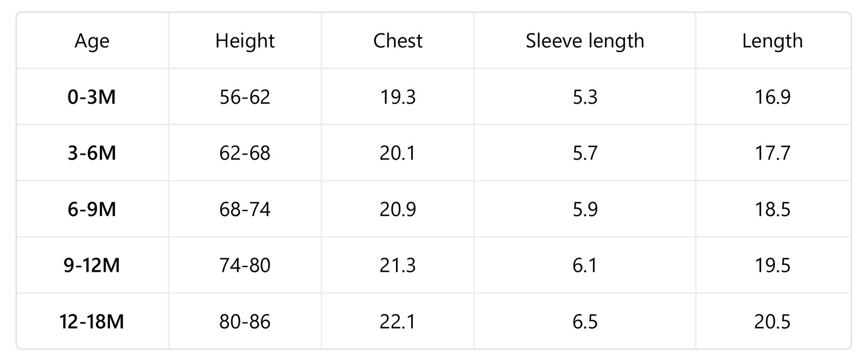The width and height of the screenshot is (868, 363).
Task: Select the Length column header
Action: pyautogui.click(x=773, y=41)
